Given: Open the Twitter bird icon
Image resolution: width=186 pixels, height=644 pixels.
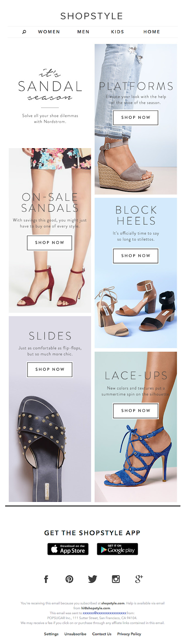Looking at the screenshot, I should 93,579.
